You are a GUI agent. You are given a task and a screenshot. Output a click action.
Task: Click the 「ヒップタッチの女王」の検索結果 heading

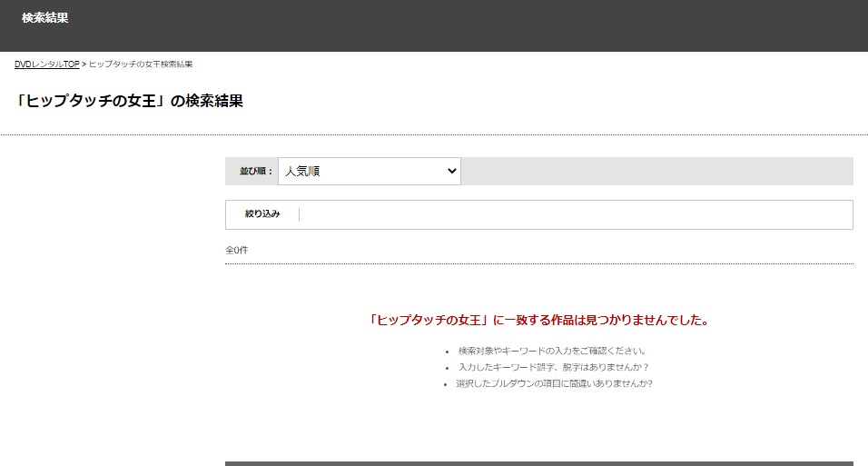click(x=128, y=101)
